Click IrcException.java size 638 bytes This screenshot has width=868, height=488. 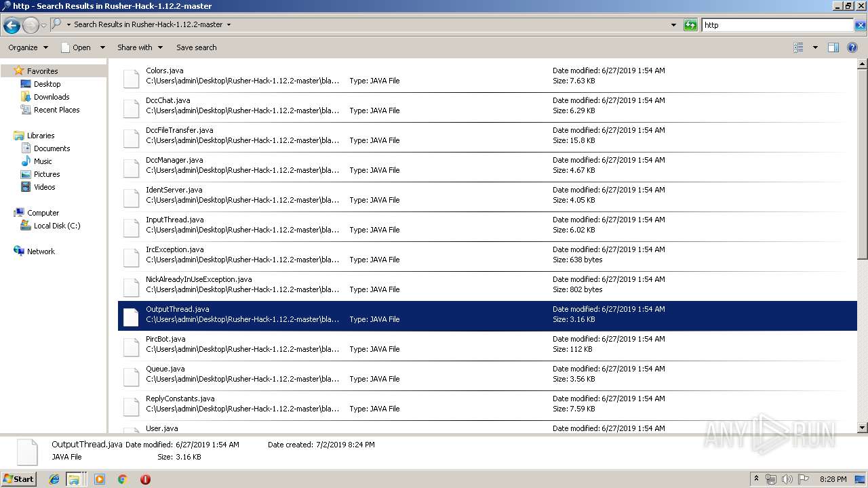[x=578, y=260]
